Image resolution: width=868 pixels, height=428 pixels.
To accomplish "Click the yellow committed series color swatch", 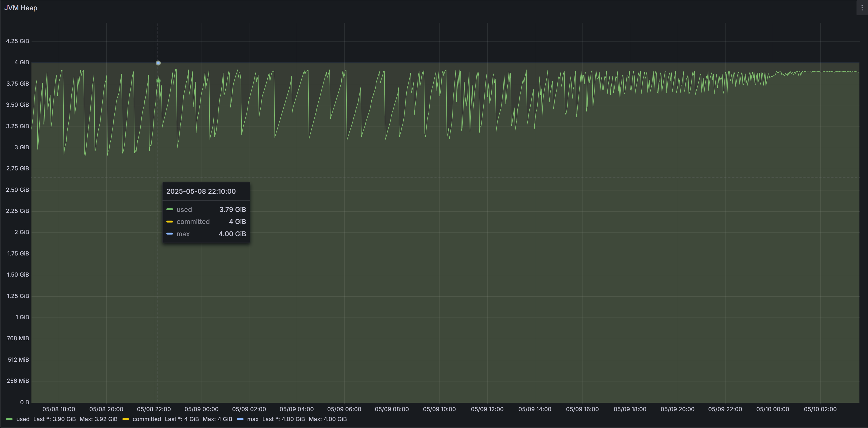I will click(126, 419).
